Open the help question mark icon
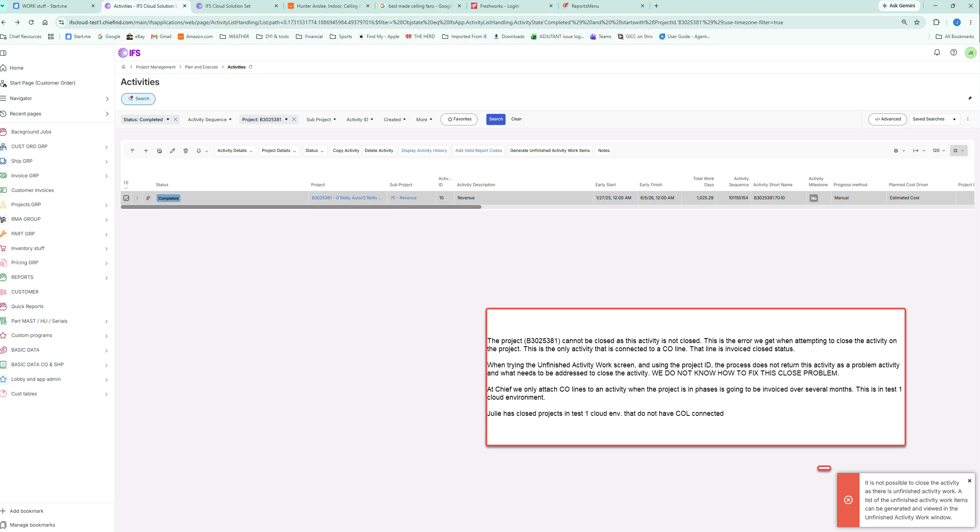980x532 pixels. click(x=953, y=53)
